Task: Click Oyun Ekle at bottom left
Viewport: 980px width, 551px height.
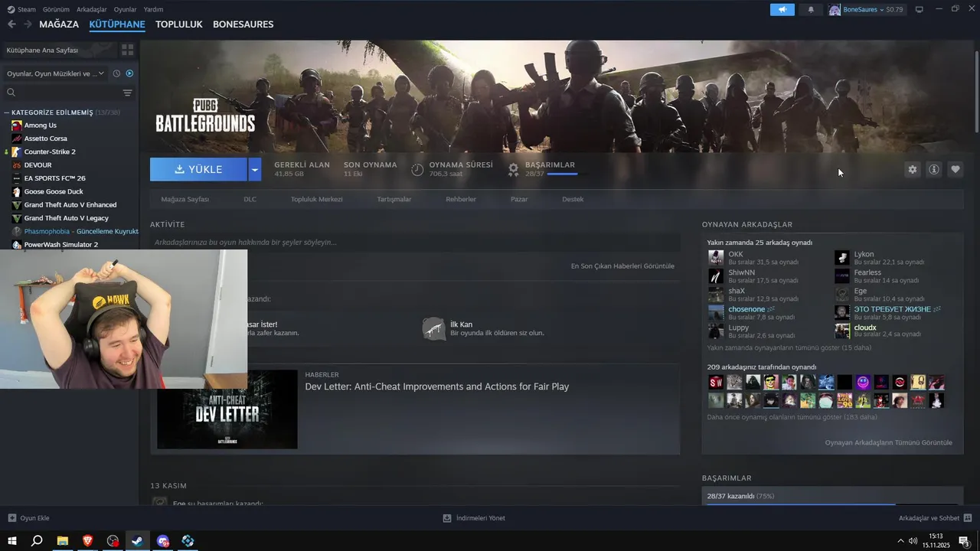Action: click(x=28, y=518)
